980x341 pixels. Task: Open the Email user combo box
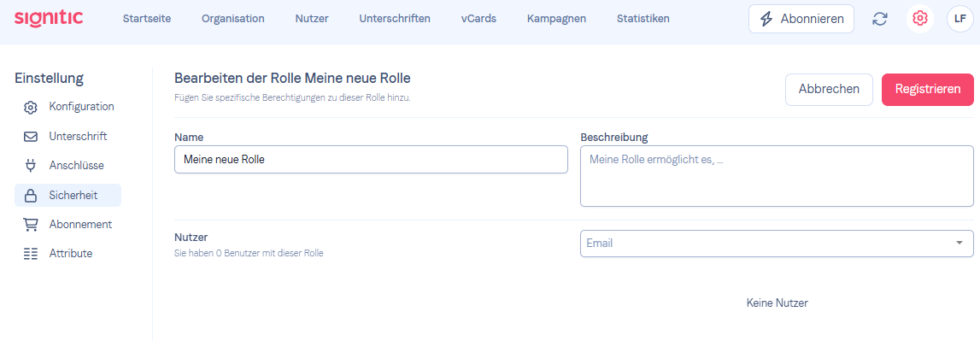coord(777,244)
